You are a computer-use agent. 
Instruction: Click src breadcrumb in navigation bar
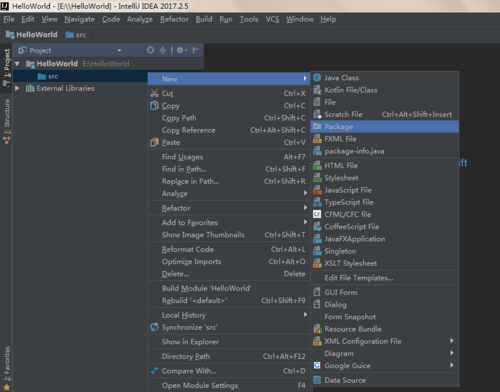click(x=76, y=35)
